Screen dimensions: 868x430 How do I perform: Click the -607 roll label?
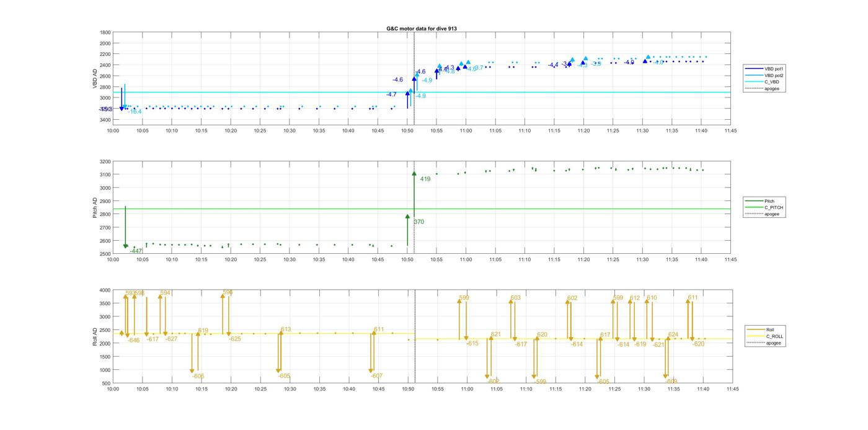(x=376, y=375)
